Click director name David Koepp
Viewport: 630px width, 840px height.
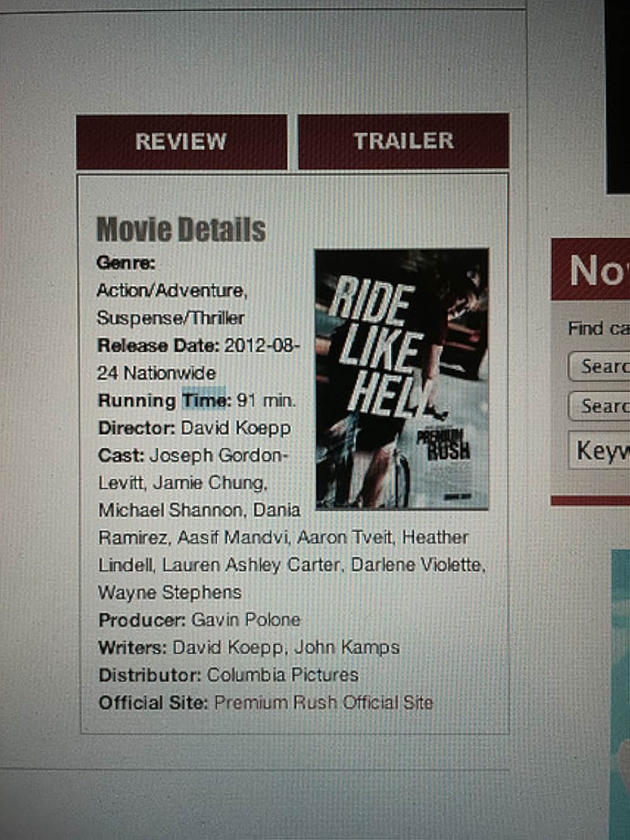(236, 428)
